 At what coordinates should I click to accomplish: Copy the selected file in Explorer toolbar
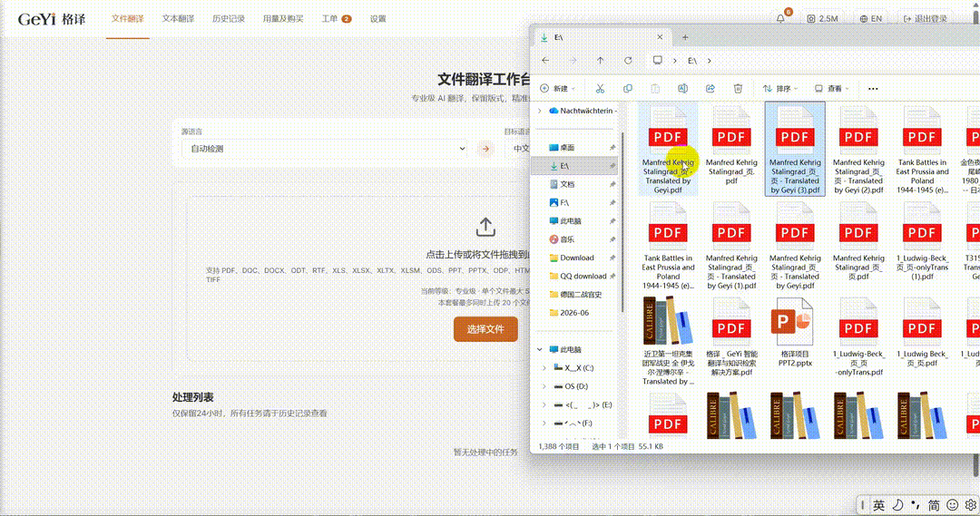pyautogui.click(x=628, y=89)
